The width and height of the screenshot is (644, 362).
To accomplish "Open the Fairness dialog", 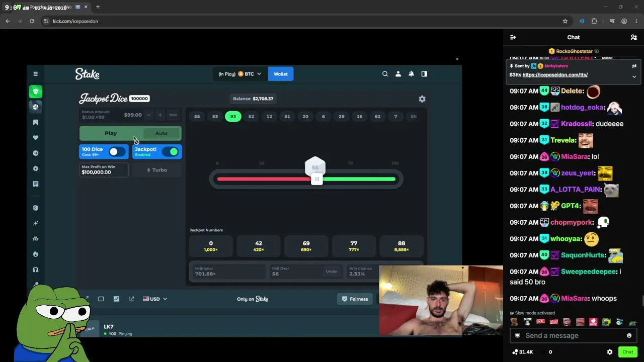I will (x=355, y=299).
